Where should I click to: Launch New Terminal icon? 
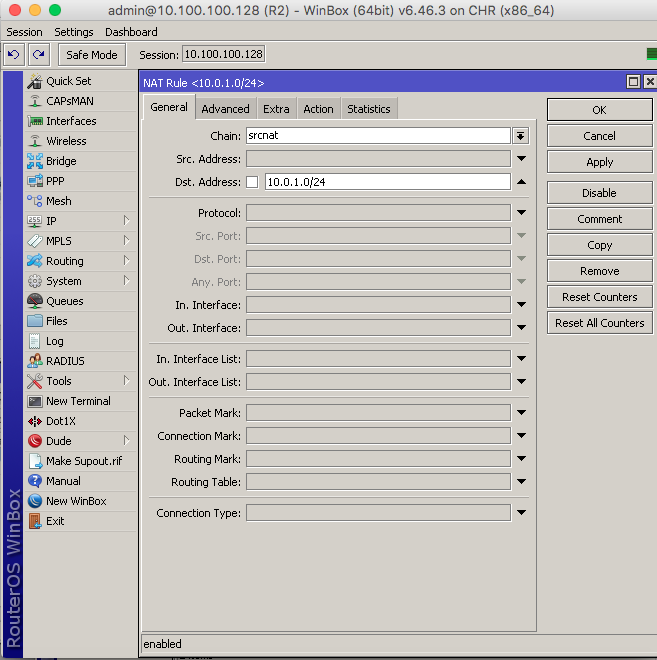[x=35, y=401]
